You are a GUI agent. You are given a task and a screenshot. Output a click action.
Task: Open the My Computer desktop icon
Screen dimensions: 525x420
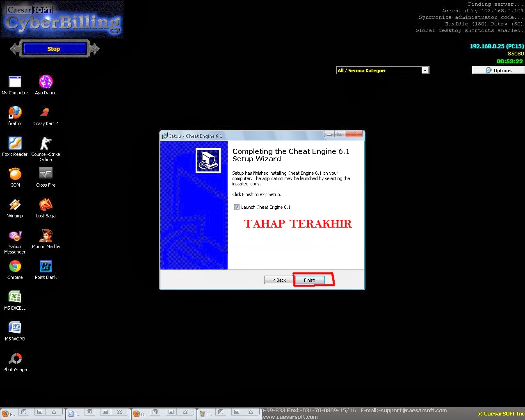pos(15,85)
